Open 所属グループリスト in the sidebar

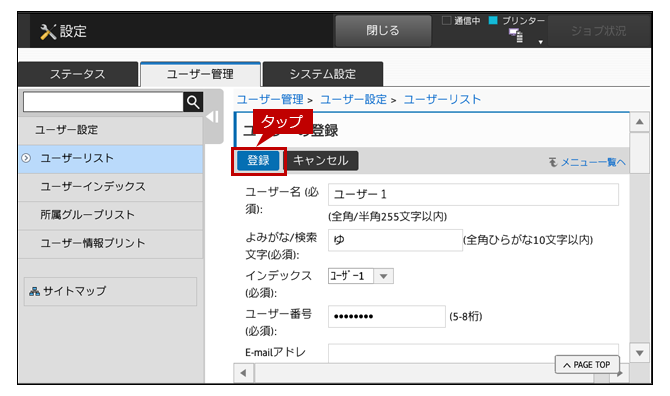click(x=110, y=215)
